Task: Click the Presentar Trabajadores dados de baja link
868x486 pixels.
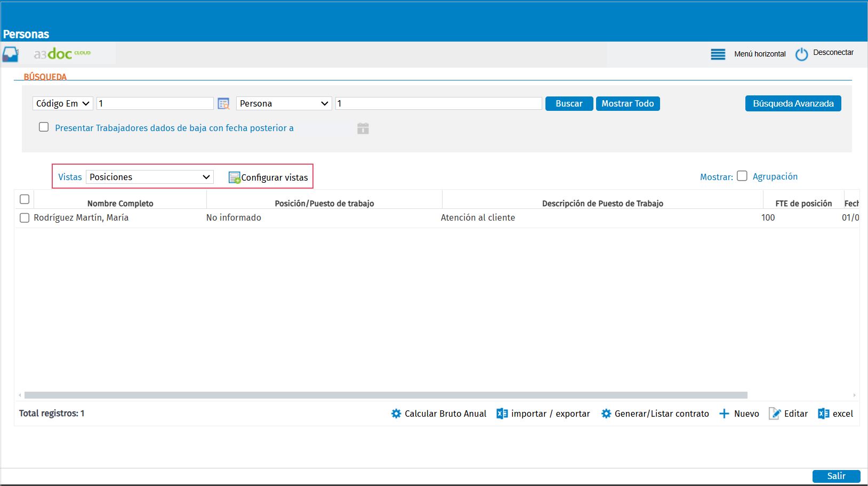Action: coord(174,128)
